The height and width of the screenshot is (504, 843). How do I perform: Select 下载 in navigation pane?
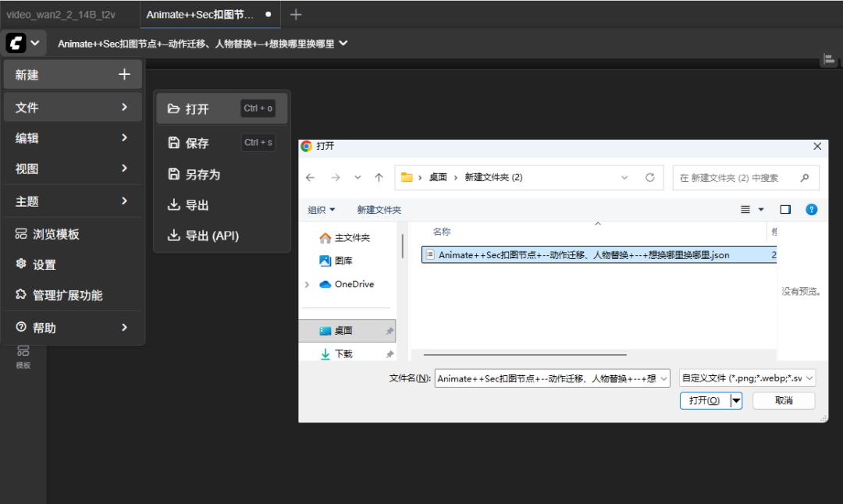[337, 353]
